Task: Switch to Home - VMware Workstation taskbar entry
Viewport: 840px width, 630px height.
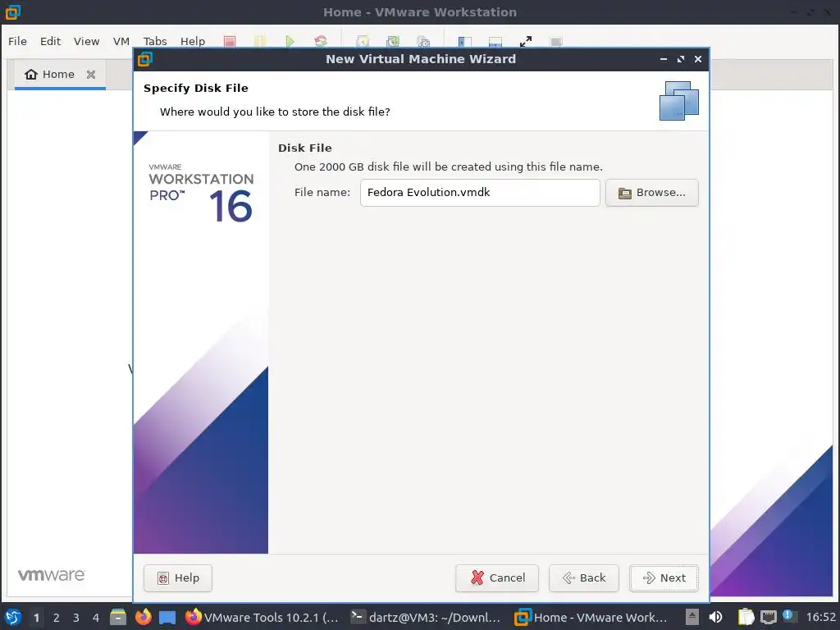Action: point(591,617)
